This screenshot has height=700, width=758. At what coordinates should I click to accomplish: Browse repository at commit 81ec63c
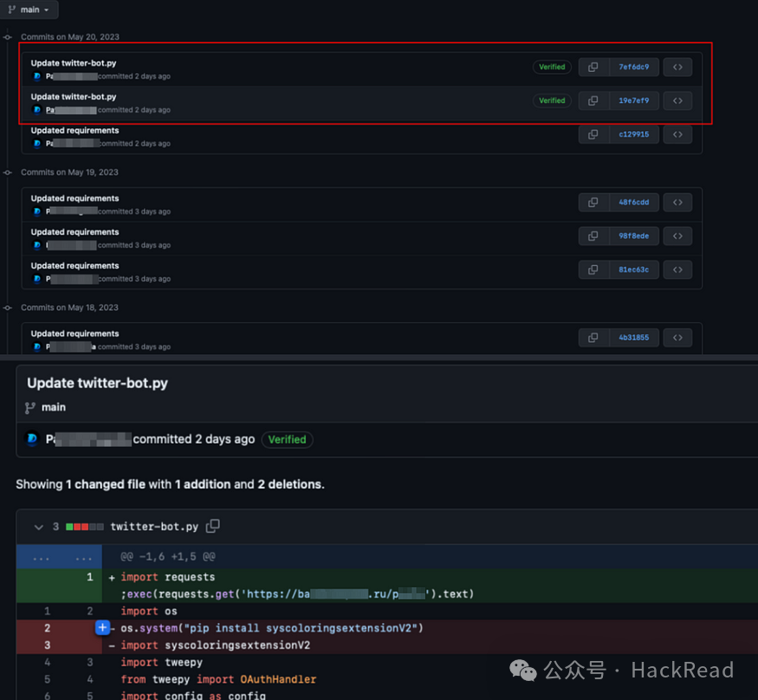[677, 269]
